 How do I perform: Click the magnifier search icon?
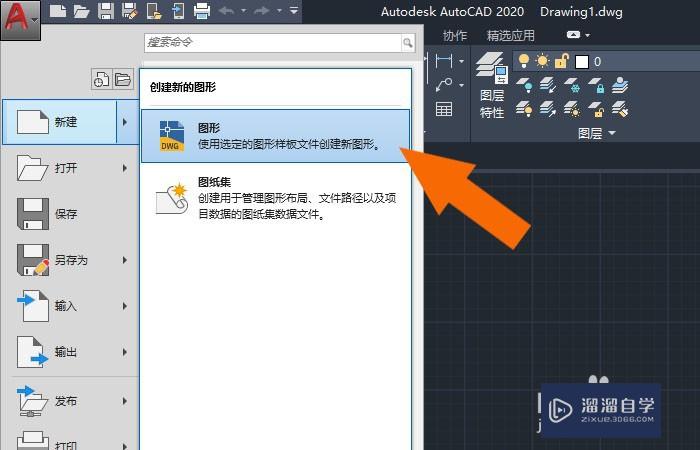[408, 43]
